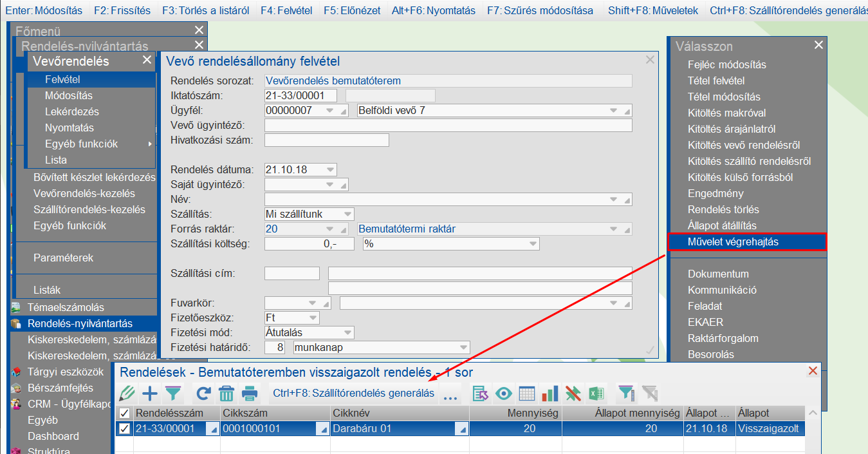Click the table grid view icon
Viewport: 868px width, 454px height.
pos(527,393)
